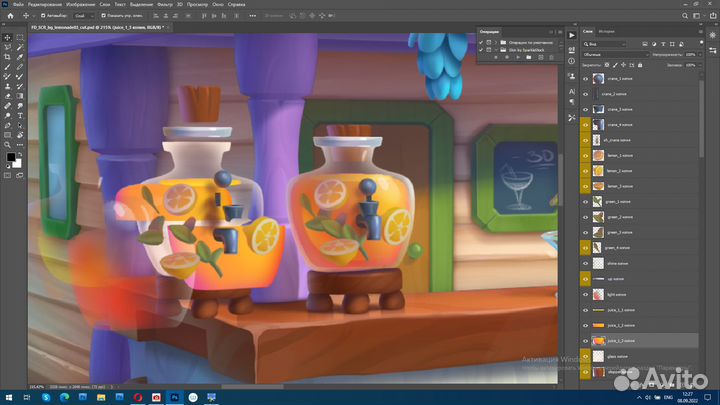Pick the Rectangular Marquee tool
The width and height of the screenshot is (720, 405).
click(x=20, y=37)
